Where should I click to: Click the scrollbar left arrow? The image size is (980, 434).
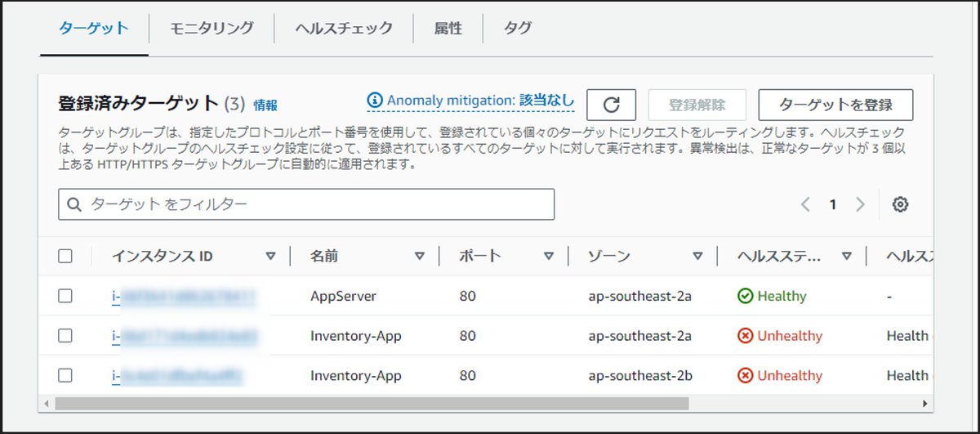[x=47, y=403]
